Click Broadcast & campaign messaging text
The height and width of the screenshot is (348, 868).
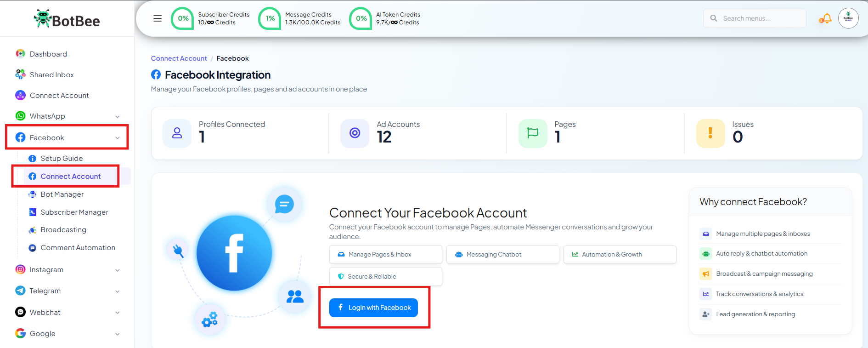[764, 274]
